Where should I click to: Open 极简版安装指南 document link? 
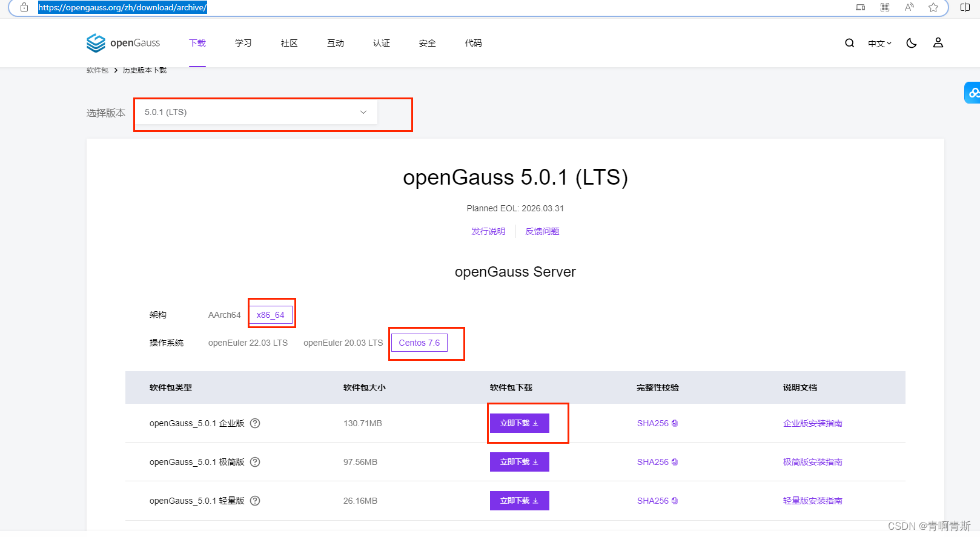coord(813,462)
